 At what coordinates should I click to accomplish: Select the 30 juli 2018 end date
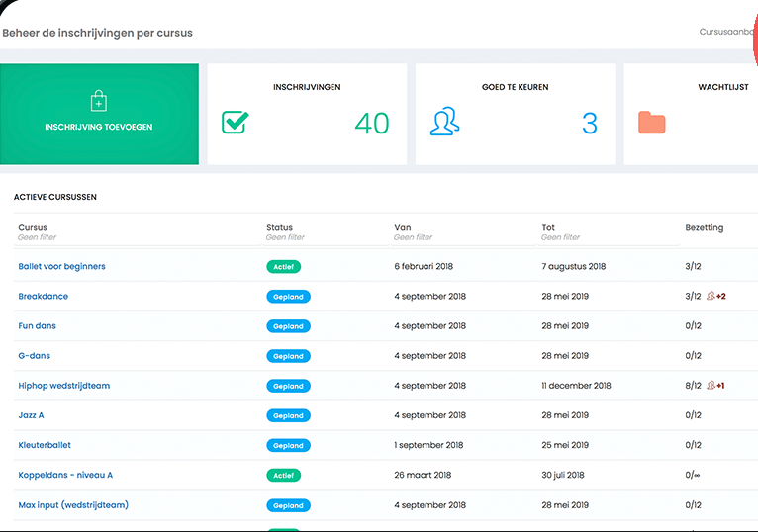point(563,475)
